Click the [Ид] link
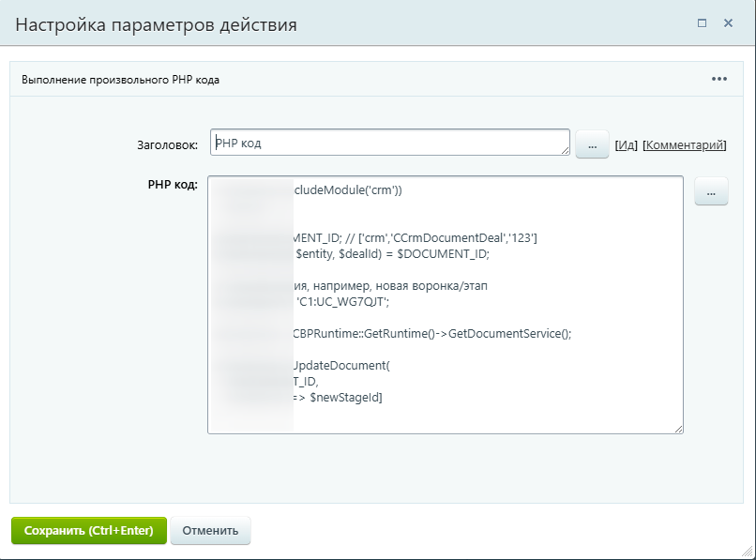The width and height of the screenshot is (756, 560). pyautogui.click(x=626, y=145)
